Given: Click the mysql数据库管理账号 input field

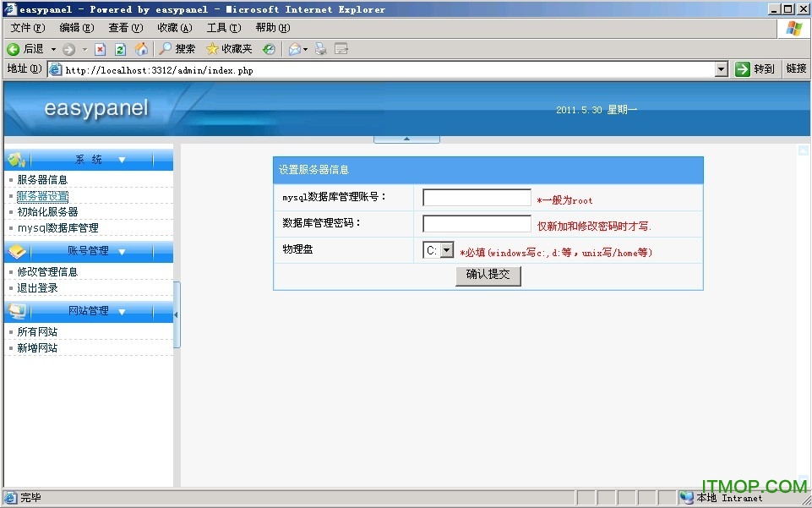Looking at the screenshot, I should click(x=476, y=197).
